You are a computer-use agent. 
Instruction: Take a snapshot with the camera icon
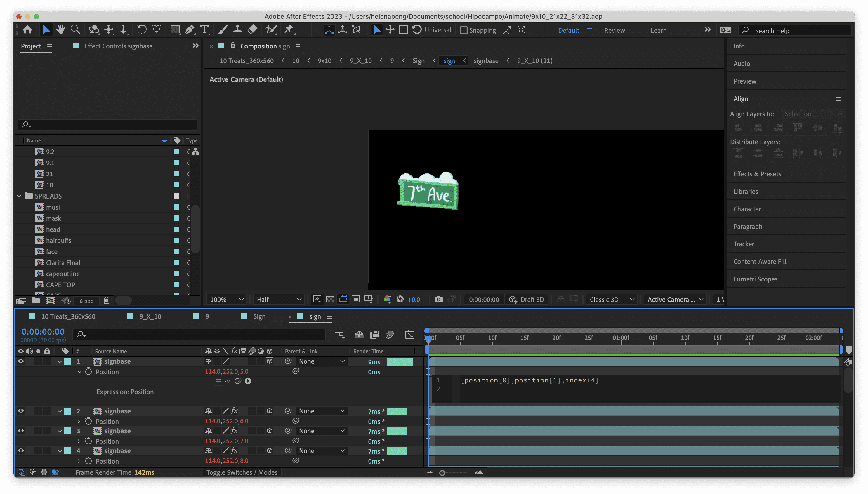pos(438,299)
